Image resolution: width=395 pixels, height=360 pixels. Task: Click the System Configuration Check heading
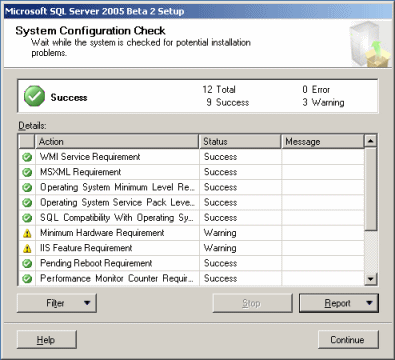pos(90,31)
